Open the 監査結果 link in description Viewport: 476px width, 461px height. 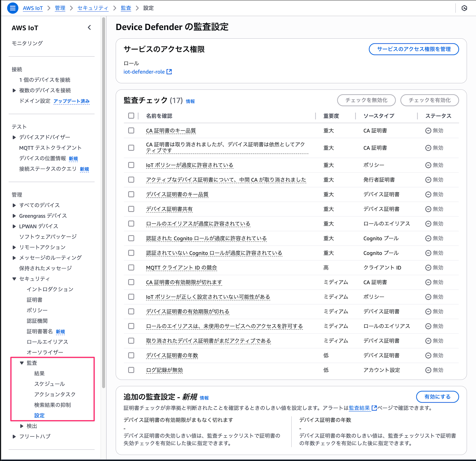[359, 408]
